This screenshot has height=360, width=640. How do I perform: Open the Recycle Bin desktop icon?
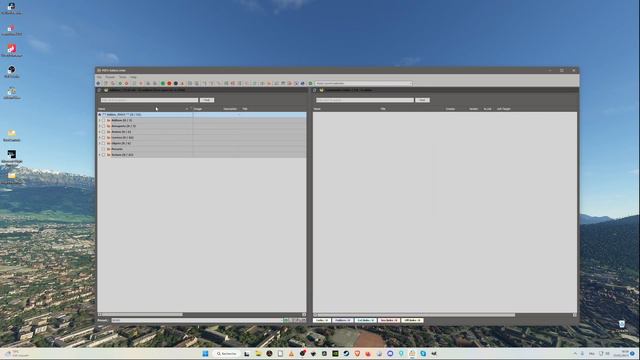point(622,325)
